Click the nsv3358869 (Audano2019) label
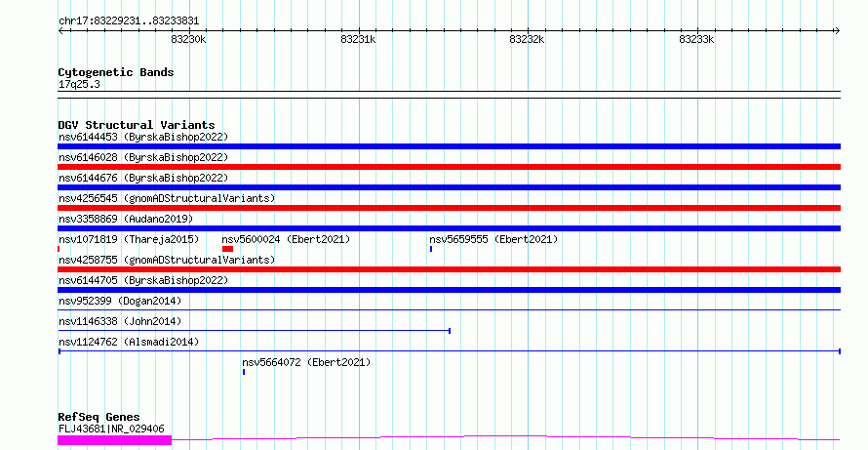This screenshot has width=868, height=450. (x=126, y=219)
